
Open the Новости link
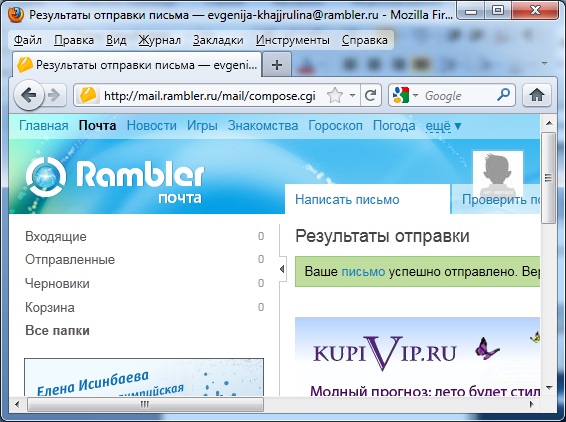point(152,126)
